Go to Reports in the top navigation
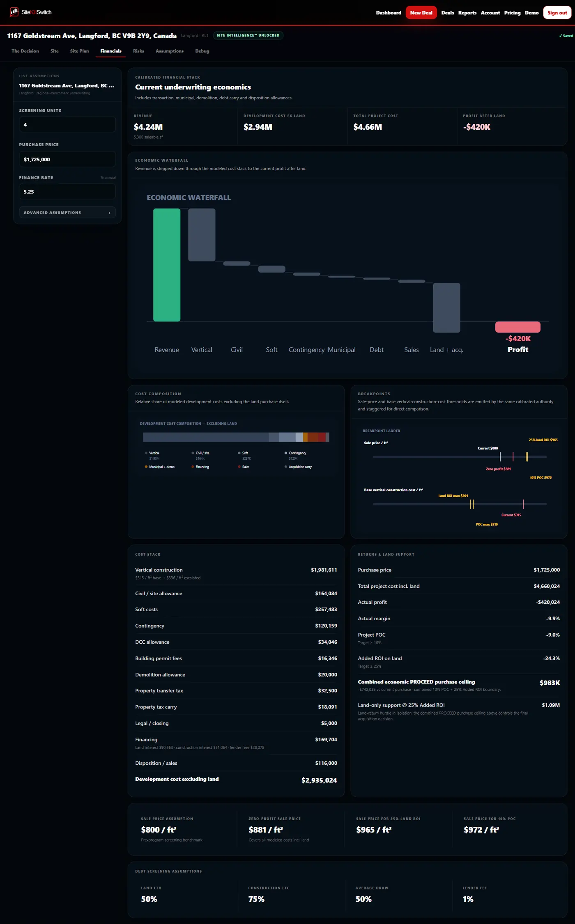This screenshot has width=575, height=924. (x=467, y=13)
